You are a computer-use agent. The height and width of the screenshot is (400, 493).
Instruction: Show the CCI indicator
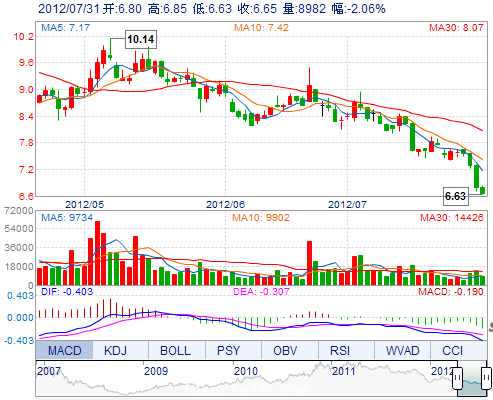[x=452, y=350]
